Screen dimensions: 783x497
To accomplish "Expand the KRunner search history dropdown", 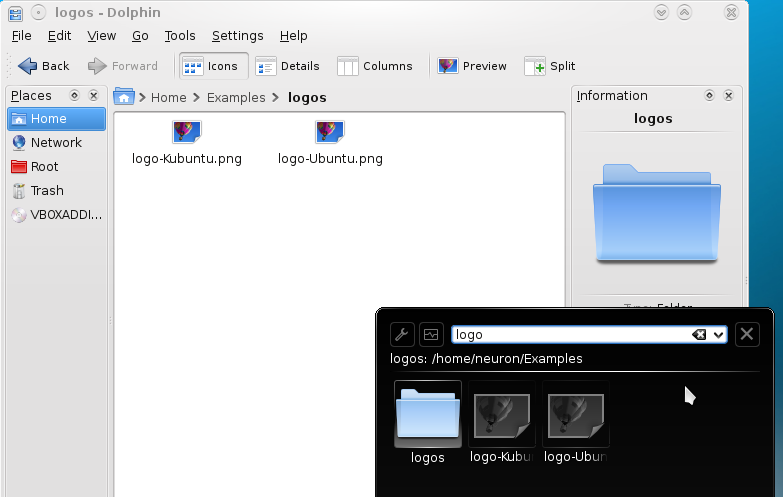I will 719,335.
